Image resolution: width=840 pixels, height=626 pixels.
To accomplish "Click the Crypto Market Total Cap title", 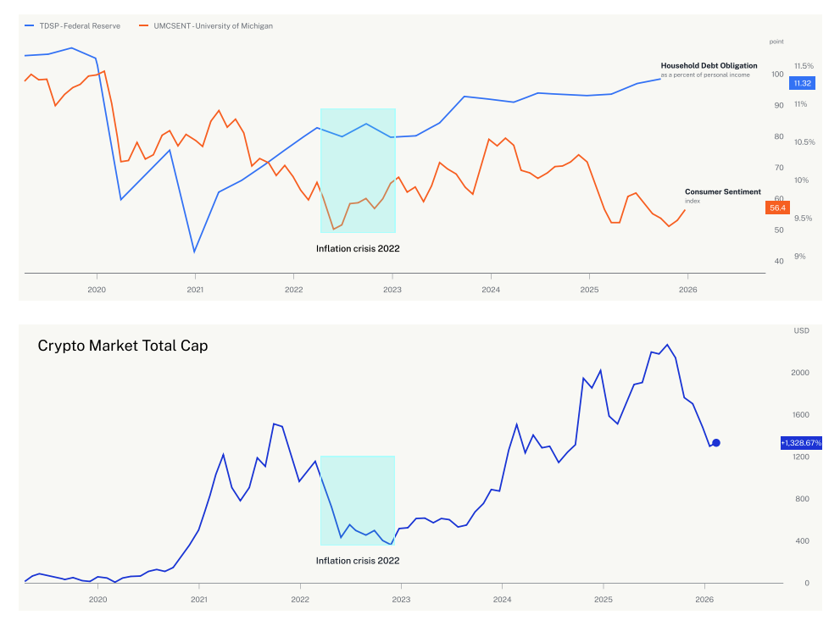I will coord(123,346).
